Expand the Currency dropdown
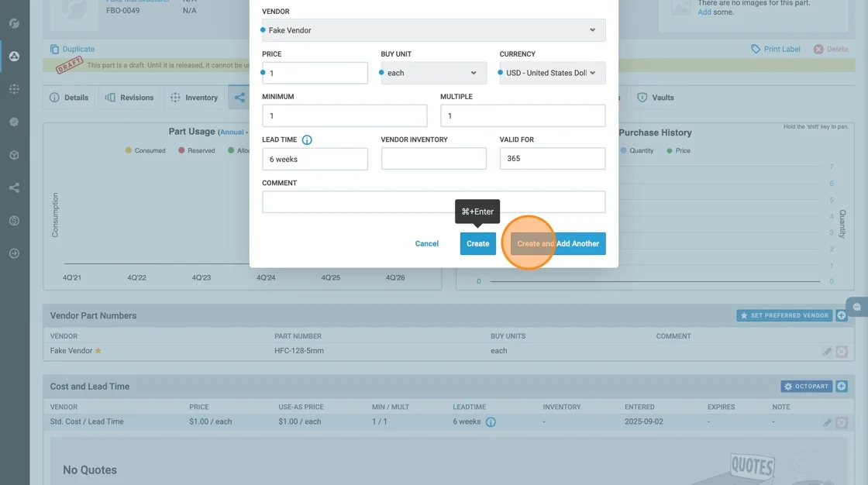 552,73
